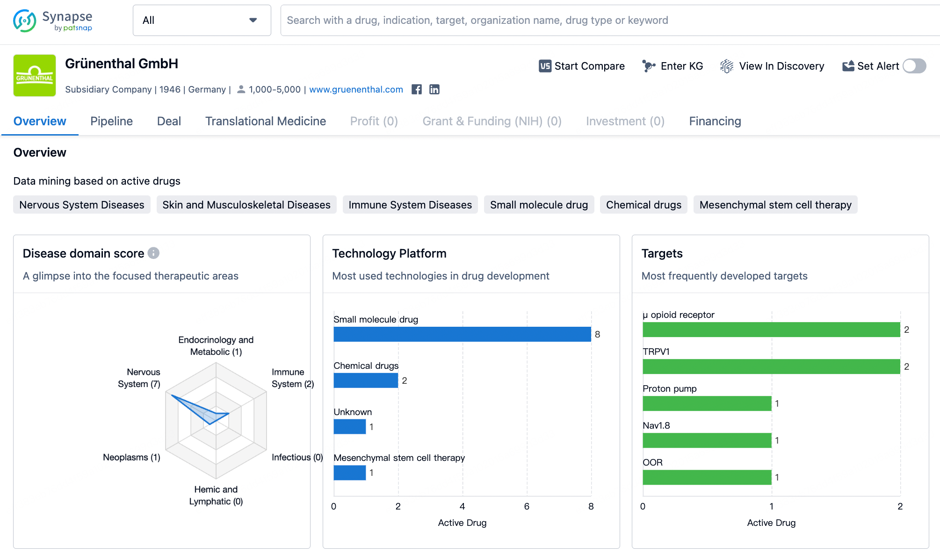The image size is (940, 560).
Task: Toggle visibility of Profit tab data
Action: [x=374, y=121]
